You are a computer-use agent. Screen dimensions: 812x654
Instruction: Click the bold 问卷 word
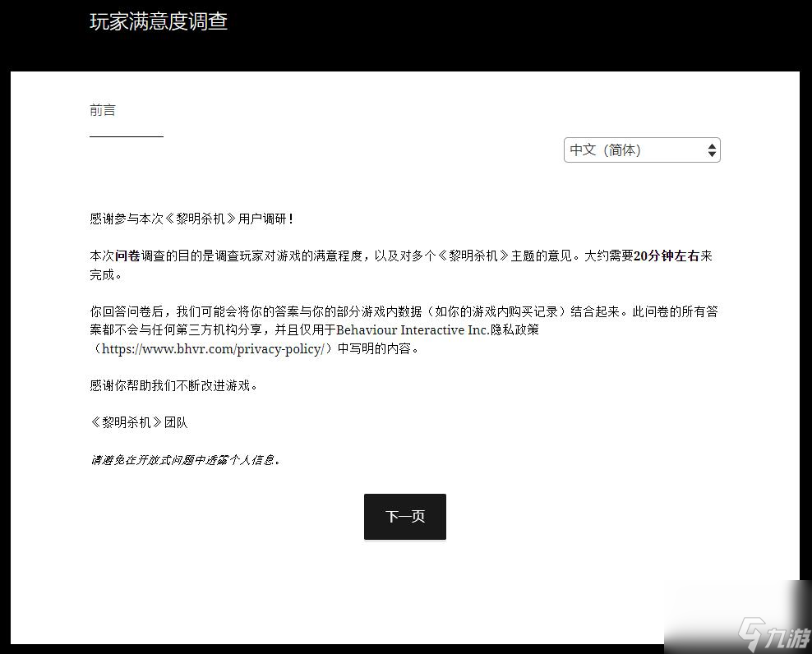tap(127, 256)
